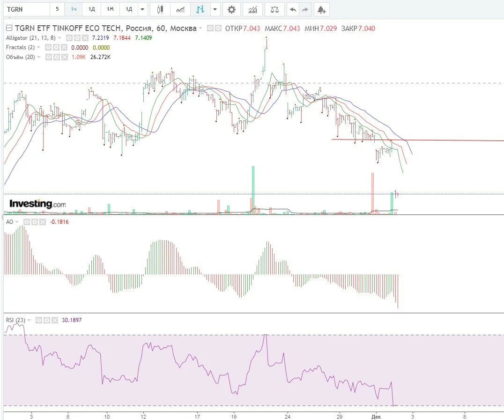Open RSI indicator settings gear
Screen dimensions: 504x420
coord(47,320)
